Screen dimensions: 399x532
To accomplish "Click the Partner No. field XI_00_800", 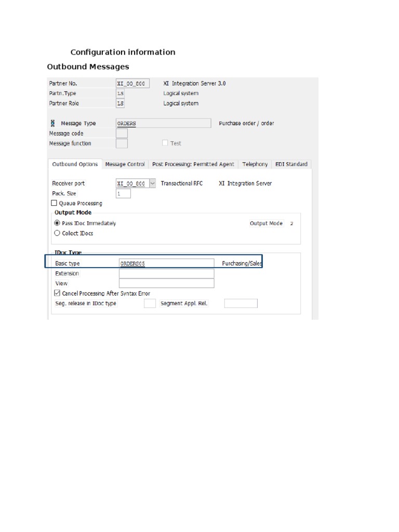I will [132, 83].
